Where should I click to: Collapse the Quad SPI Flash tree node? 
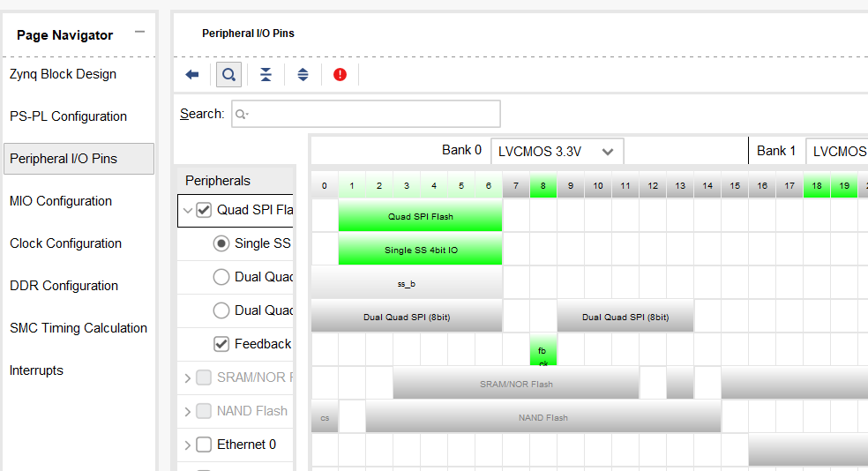[x=188, y=210]
